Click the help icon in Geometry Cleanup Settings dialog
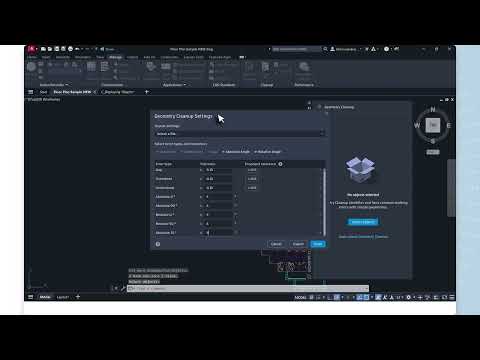 coord(158,244)
